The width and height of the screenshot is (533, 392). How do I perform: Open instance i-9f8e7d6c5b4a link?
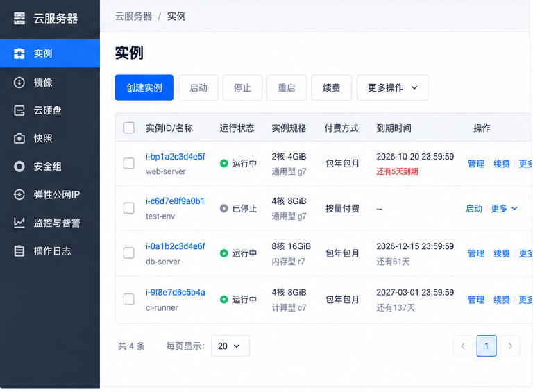(x=176, y=293)
